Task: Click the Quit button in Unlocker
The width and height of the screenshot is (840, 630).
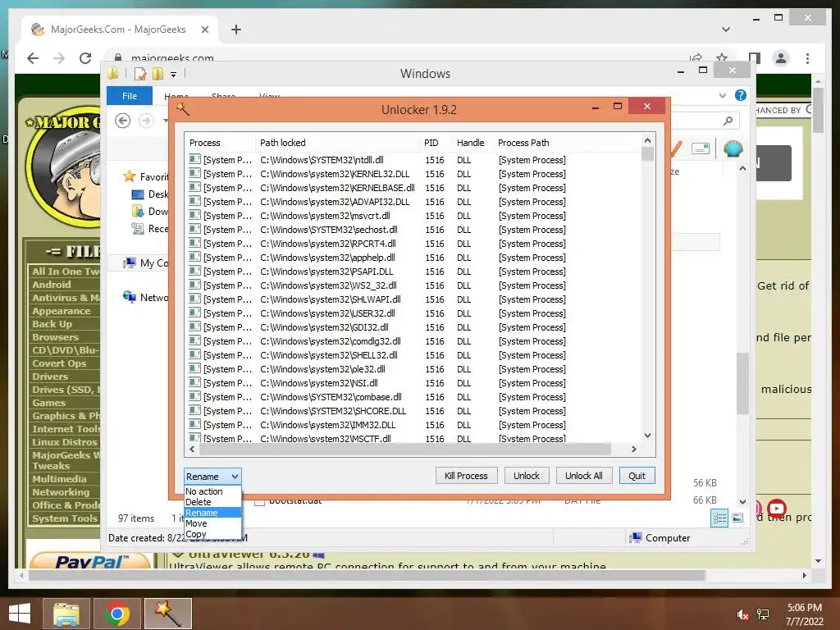Action: (x=637, y=476)
